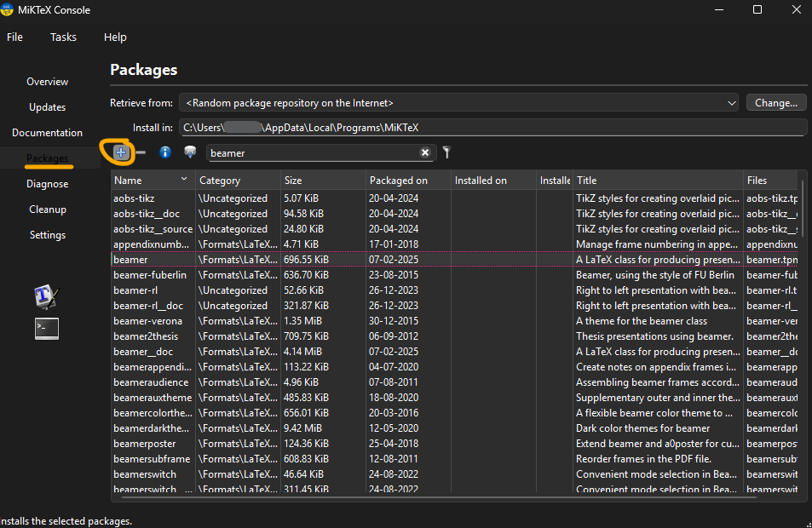Select the beamersubframe package row
This screenshot has height=528, width=812.
click(455, 459)
